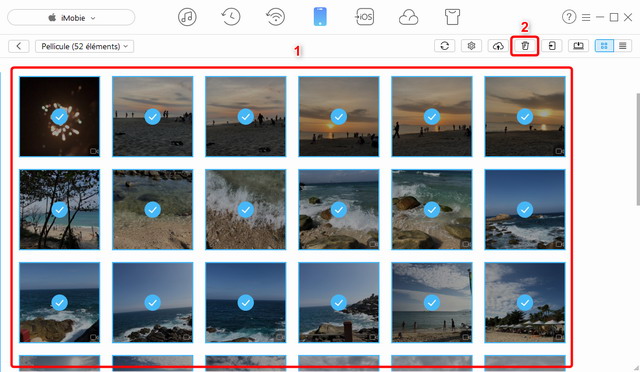Viewport: 640px width, 372px height.
Task: Go back with the left arrow button
Action: 19,46
